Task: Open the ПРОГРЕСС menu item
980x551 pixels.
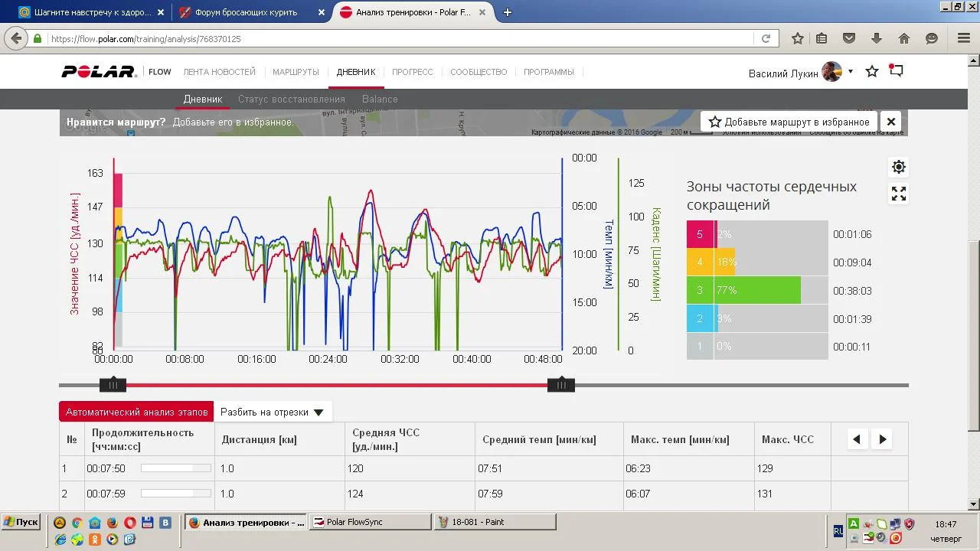Action: coord(413,72)
